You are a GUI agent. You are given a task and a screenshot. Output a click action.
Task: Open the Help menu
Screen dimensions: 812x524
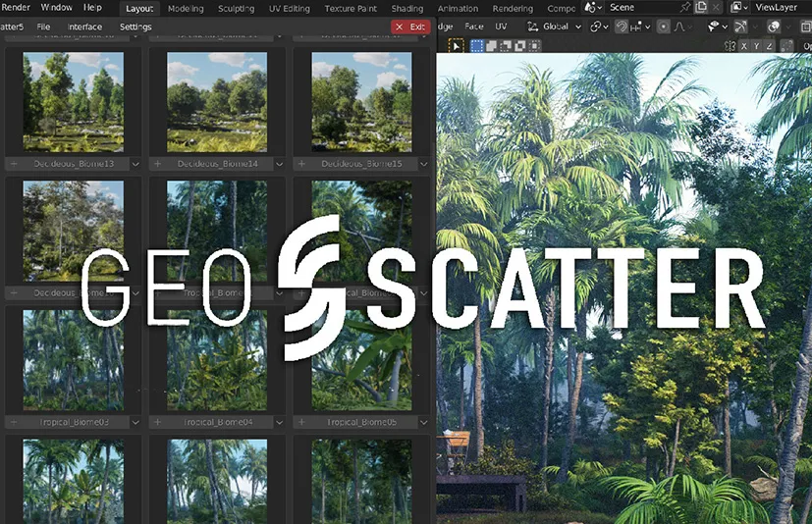tap(92, 7)
